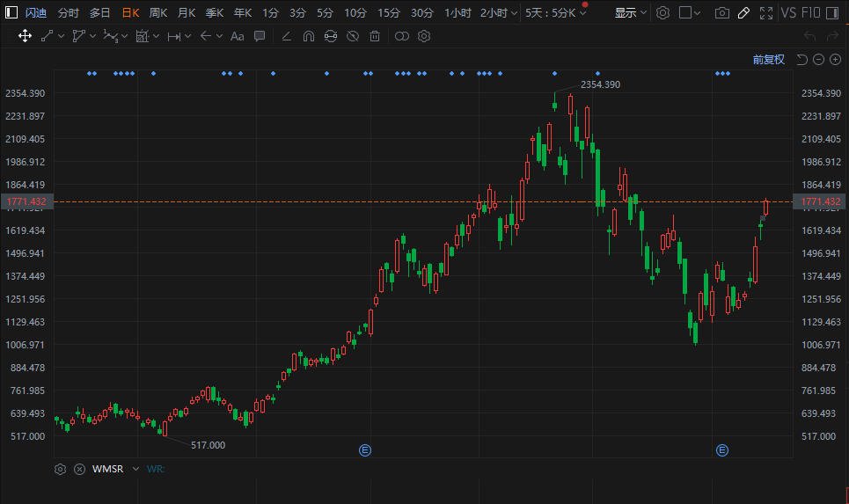
Task: Select the 5分 interval
Action: tap(326, 12)
